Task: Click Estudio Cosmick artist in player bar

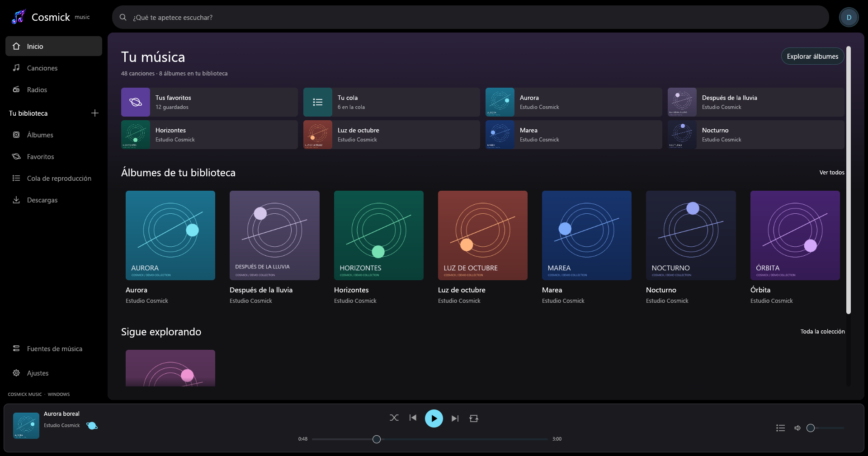Action: pyautogui.click(x=61, y=425)
